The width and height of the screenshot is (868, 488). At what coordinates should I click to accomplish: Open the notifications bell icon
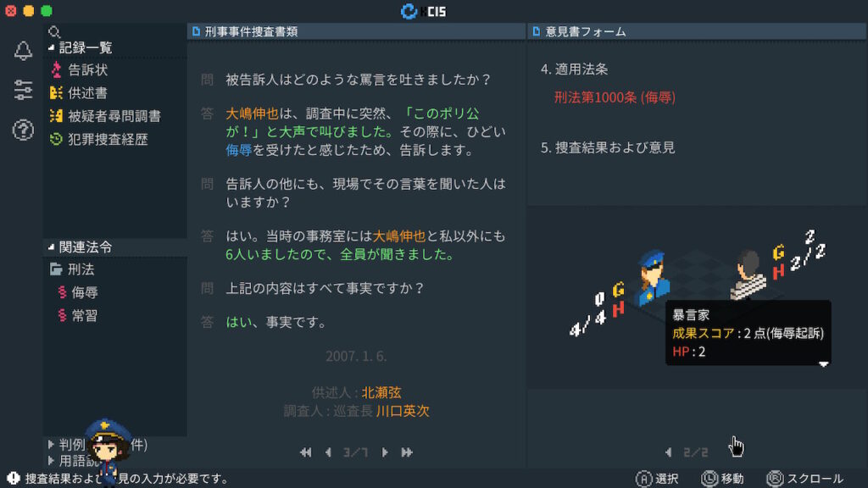23,51
